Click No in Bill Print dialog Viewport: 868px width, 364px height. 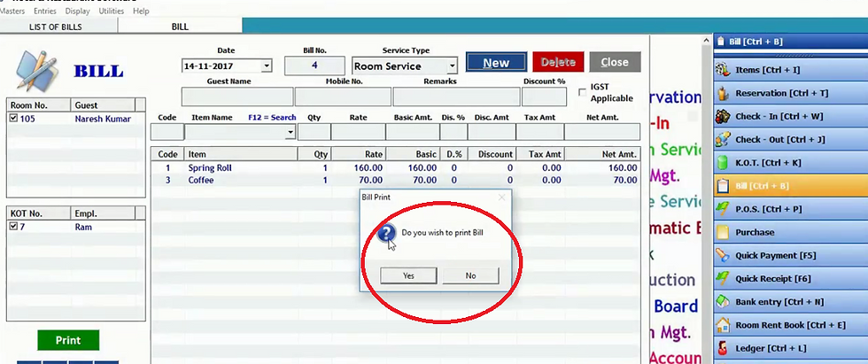click(470, 275)
